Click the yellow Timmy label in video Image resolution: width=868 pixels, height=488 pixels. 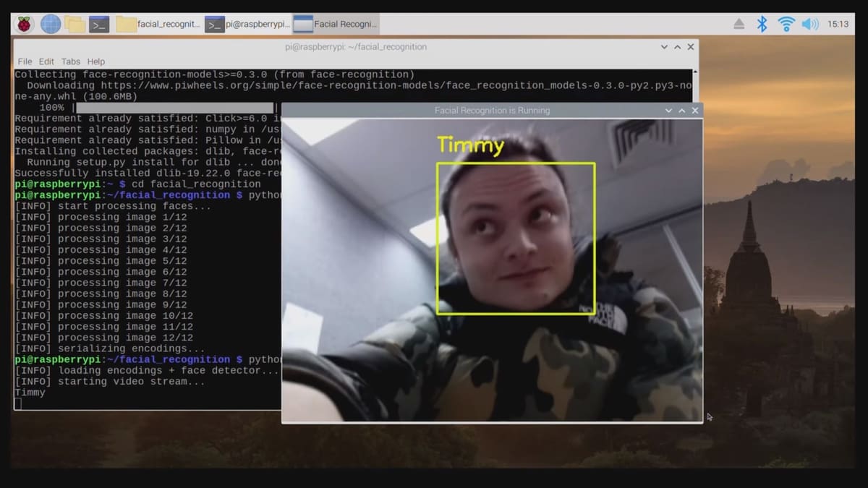(x=470, y=145)
